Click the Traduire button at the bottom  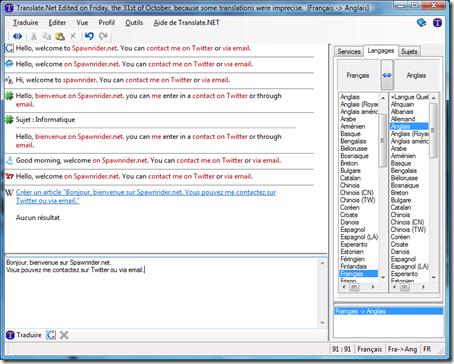point(24,335)
